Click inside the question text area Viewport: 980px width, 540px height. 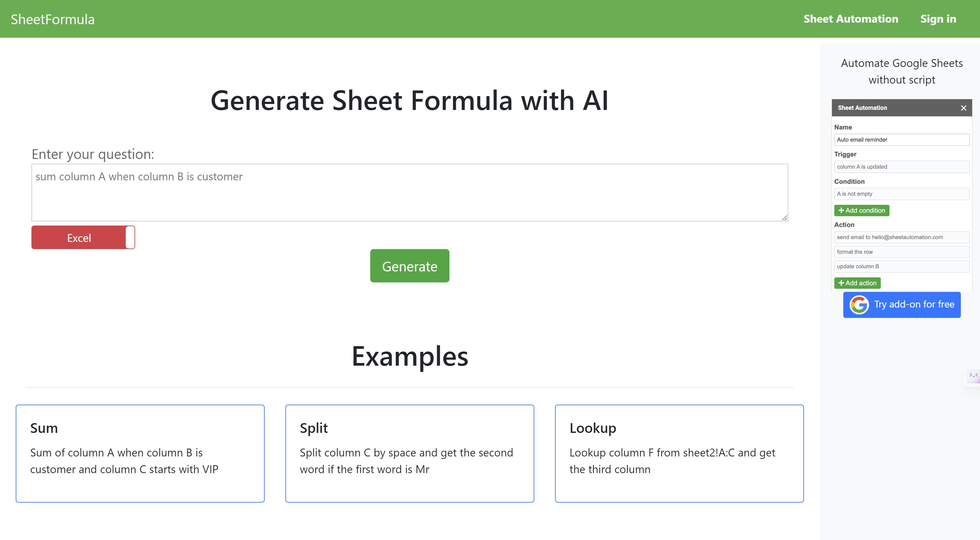(409, 192)
